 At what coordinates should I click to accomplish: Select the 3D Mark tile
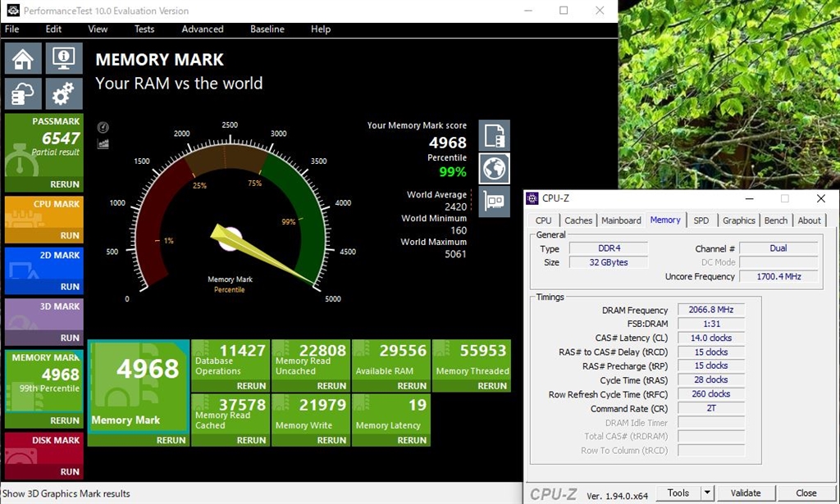coord(43,314)
